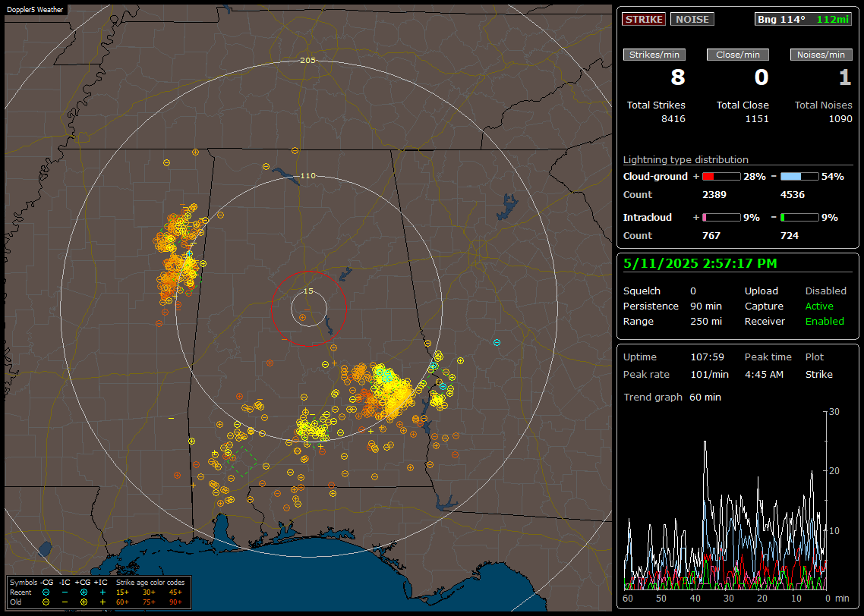864x616 pixels.
Task: Click the green date and time 5/11/2025 2:57:17 PM
Action: [700, 264]
